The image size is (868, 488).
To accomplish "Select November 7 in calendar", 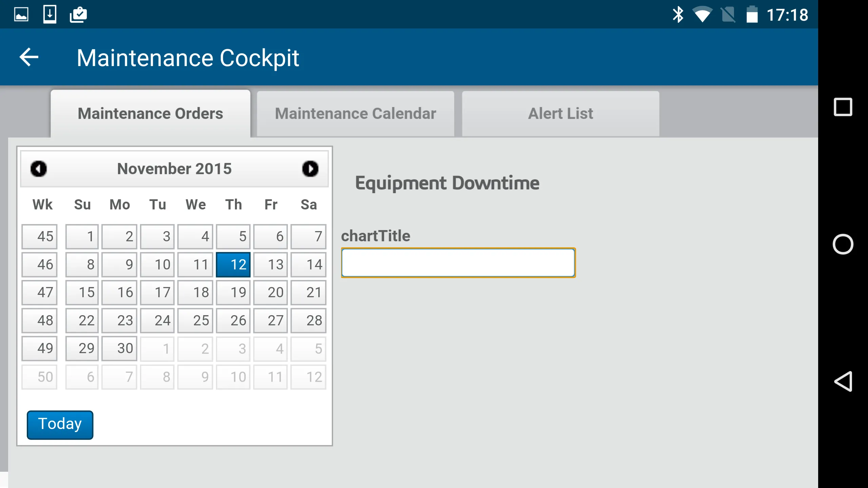I will point(309,237).
